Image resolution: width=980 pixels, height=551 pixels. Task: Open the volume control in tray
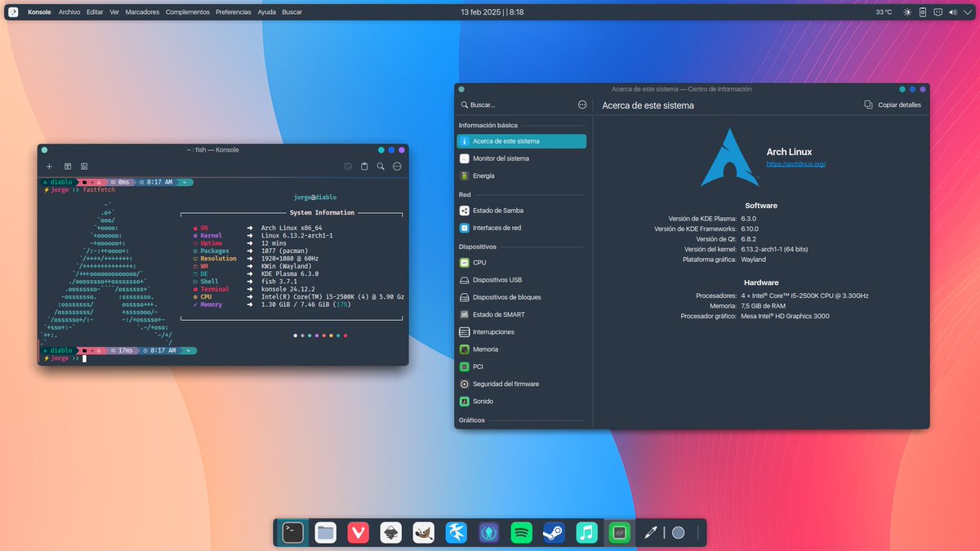coord(953,12)
